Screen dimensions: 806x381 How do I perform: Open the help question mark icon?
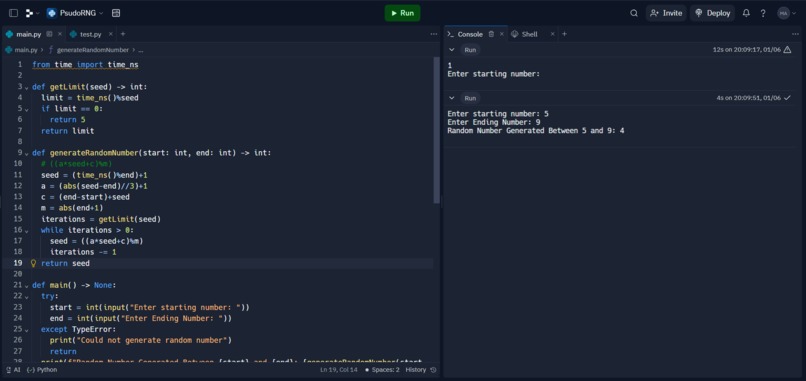pos(763,13)
